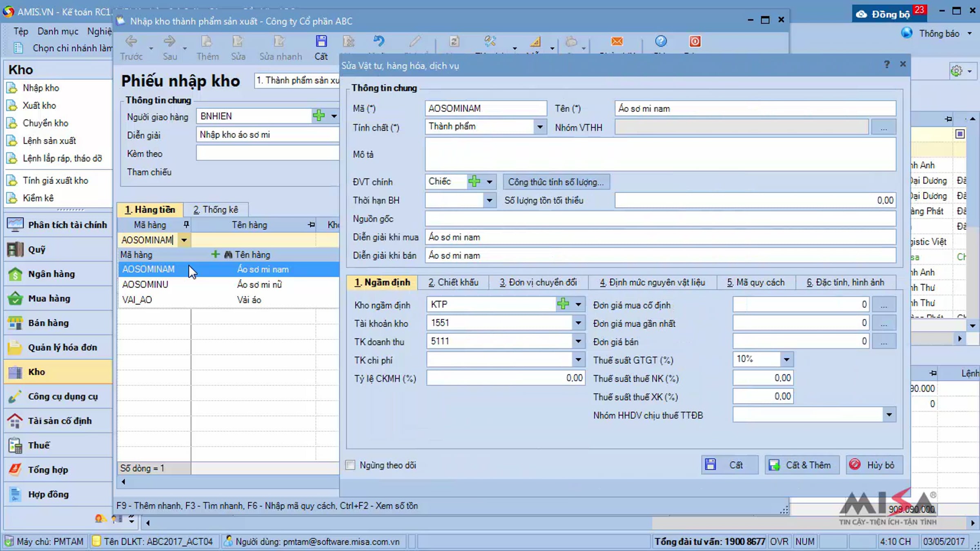
Task: Click Công thức tính số lượng button
Action: 556,182
